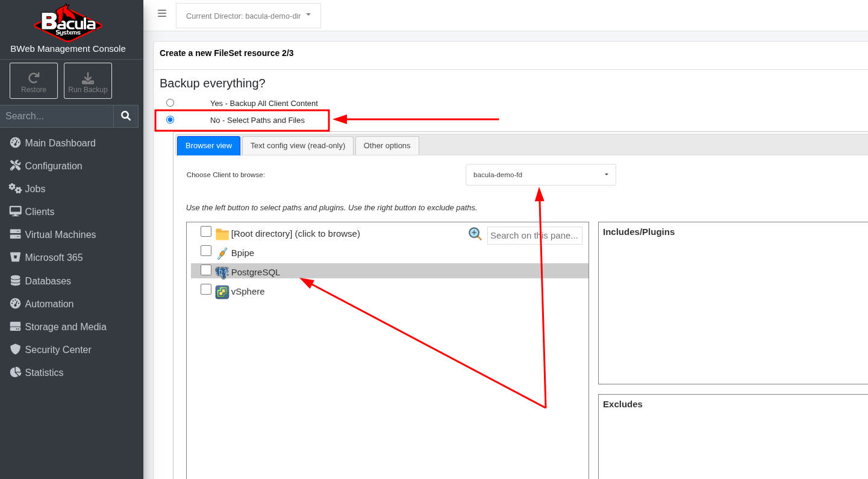Click the Root directory folder icon

click(x=222, y=234)
